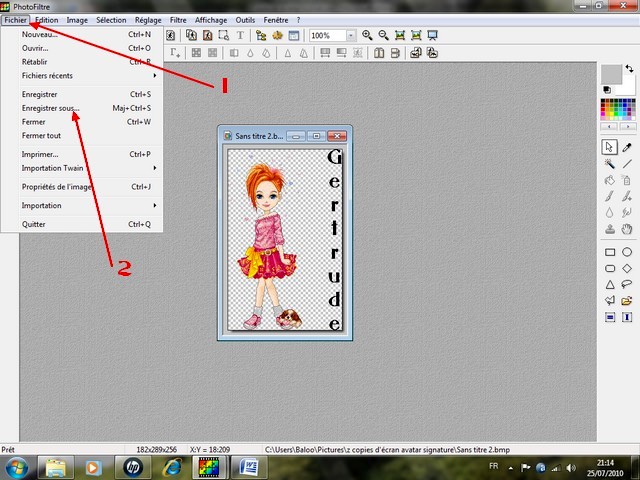
Task: Pick a color from the palette grid
Action: point(618,109)
